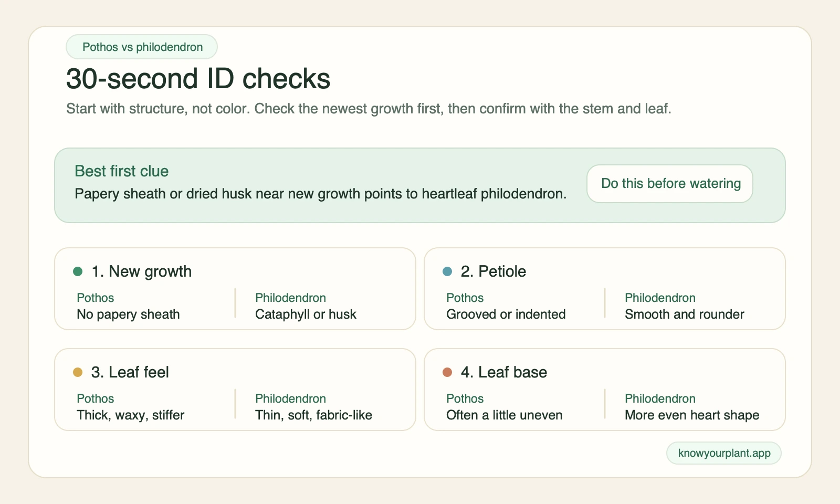This screenshot has width=840, height=504.
Task: Click the Cataphyll or husk text
Action: [306, 314]
